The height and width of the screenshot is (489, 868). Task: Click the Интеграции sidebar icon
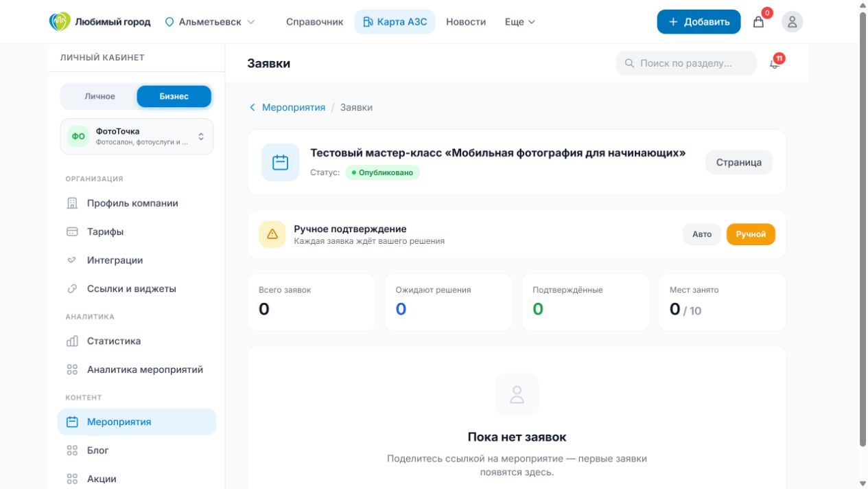click(x=72, y=260)
